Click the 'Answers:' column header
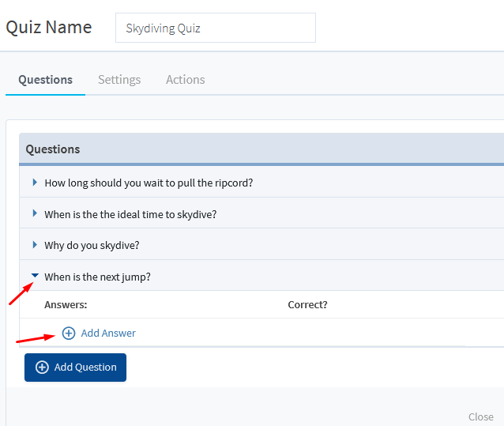This screenshot has height=426, width=504. click(x=66, y=304)
